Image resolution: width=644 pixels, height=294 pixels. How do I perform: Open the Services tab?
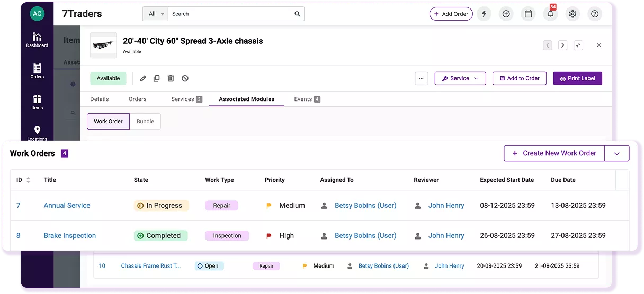tap(186, 99)
